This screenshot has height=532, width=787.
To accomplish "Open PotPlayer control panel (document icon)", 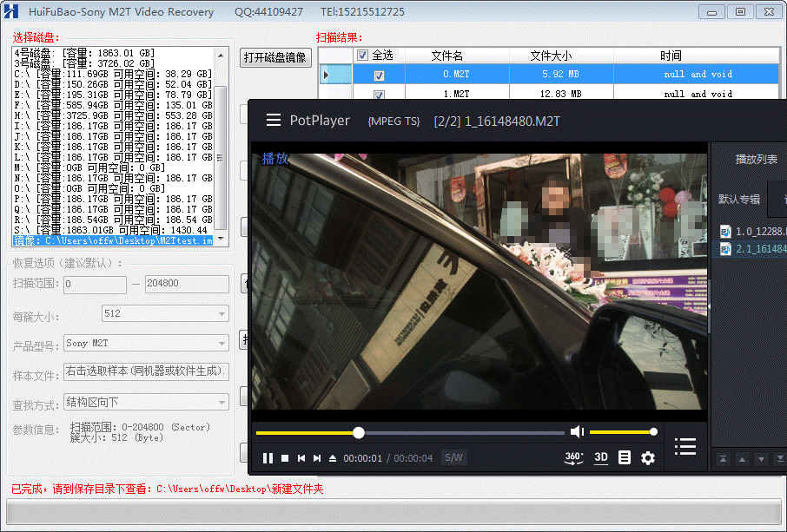I will [625, 457].
